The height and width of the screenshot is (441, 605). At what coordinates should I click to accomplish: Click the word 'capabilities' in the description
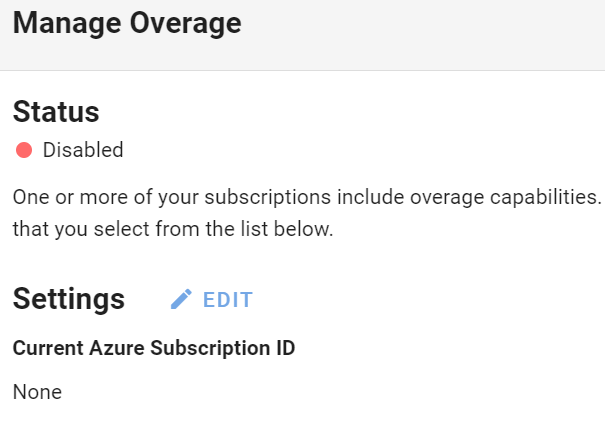(x=546, y=197)
